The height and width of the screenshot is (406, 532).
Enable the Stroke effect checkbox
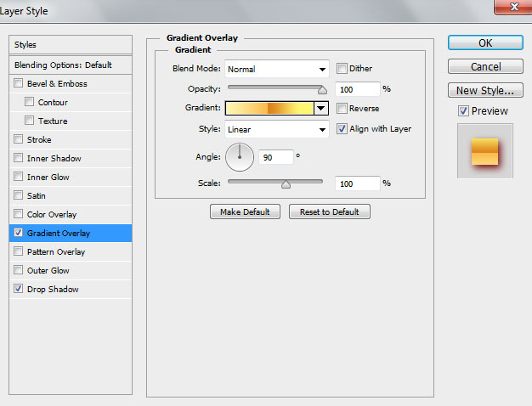(x=19, y=139)
